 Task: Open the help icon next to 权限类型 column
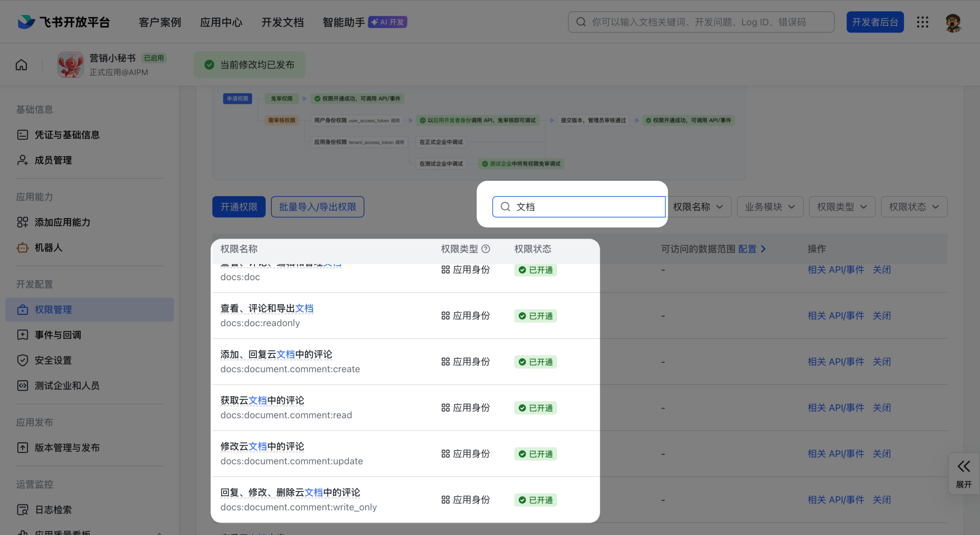click(x=486, y=249)
